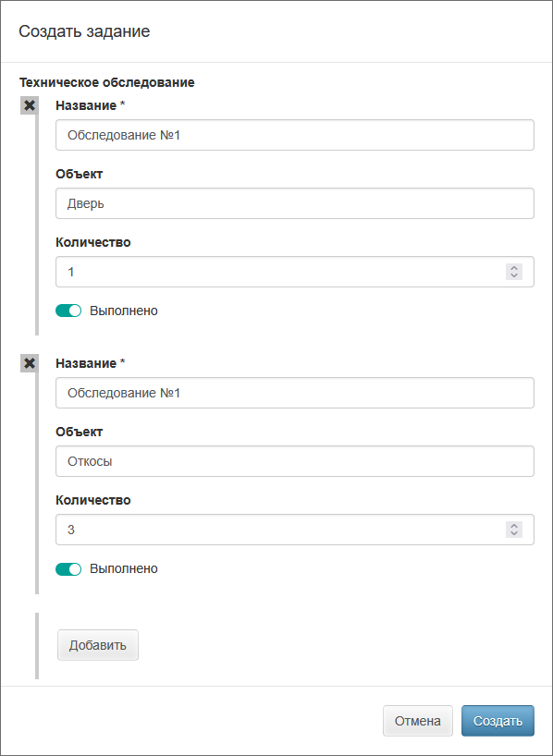
Task: Remove the second survey block with Откосы
Action: tap(30, 363)
